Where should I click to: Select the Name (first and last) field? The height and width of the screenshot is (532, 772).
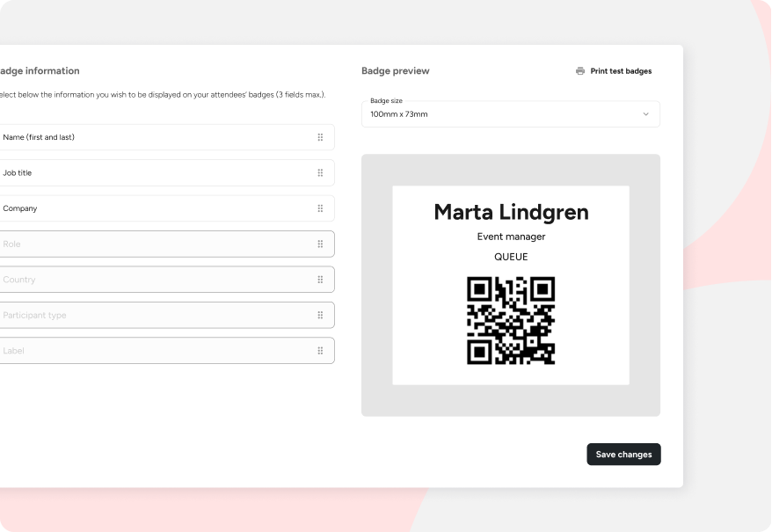[166, 137]
